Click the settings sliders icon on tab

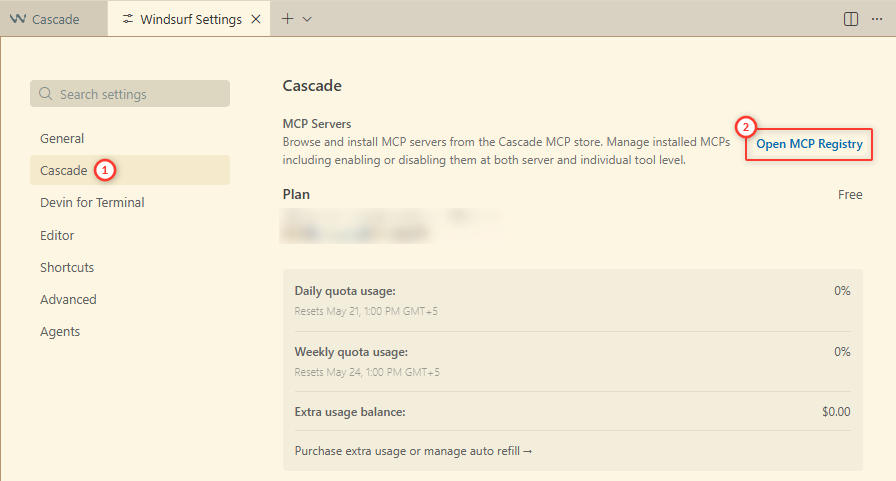128,19
